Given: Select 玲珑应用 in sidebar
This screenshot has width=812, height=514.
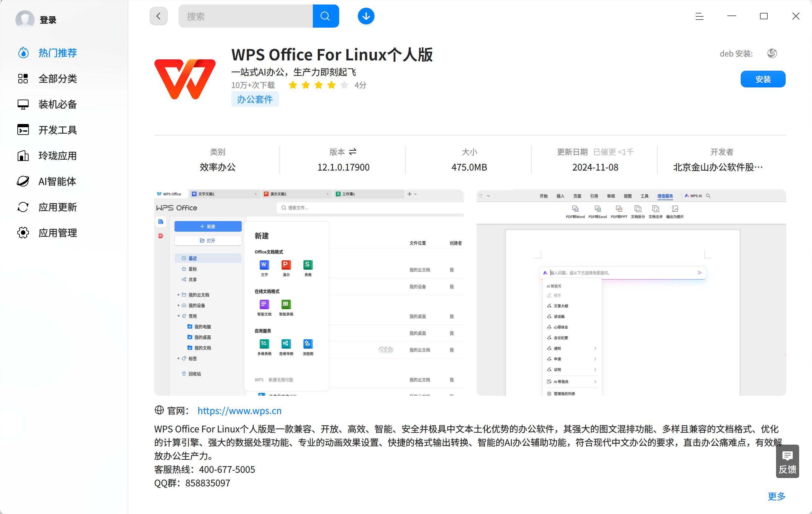Looking at the screenshot, I should click(x=57, y=155).
